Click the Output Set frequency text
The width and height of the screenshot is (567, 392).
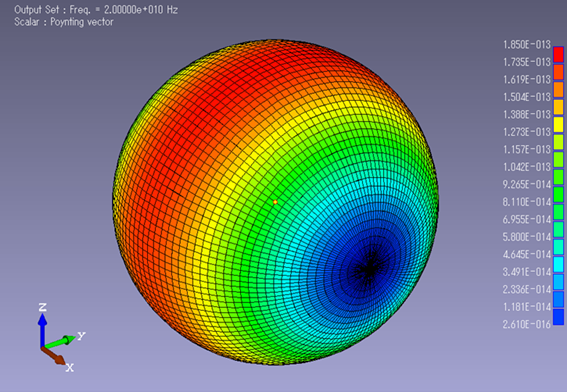tap(96, 10)
